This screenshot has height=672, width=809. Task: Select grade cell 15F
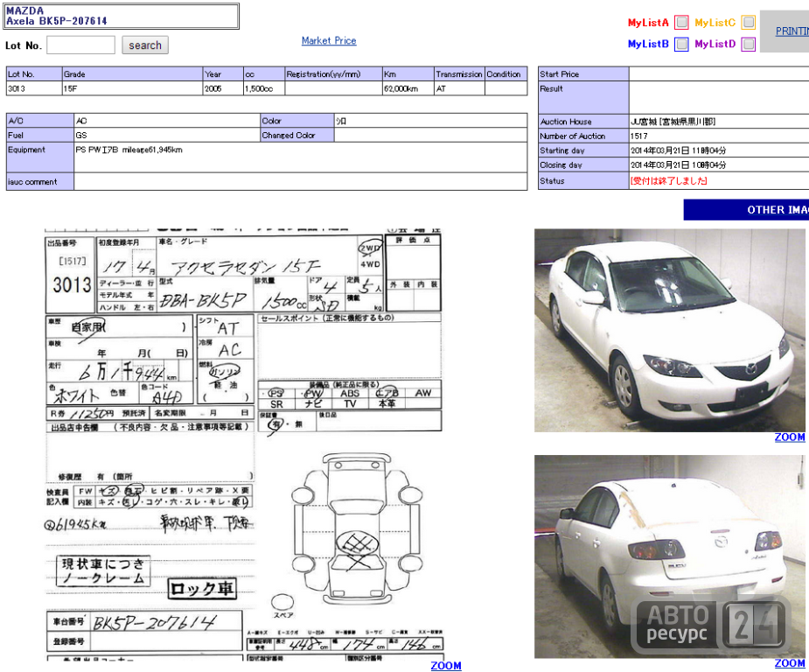click(x=132, y=88)
